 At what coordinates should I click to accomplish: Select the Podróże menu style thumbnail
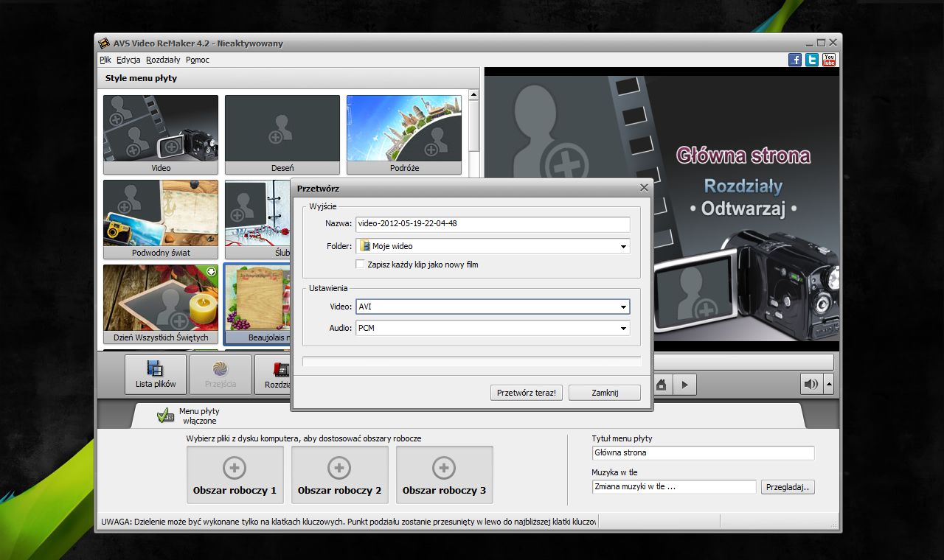click(x=404, y=134)
